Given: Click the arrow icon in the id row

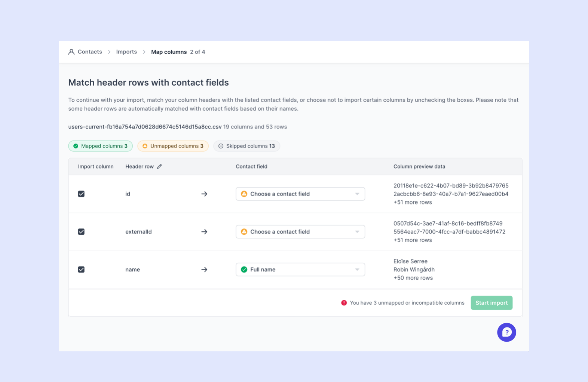Looking at the screenshot, I should 204,194.
